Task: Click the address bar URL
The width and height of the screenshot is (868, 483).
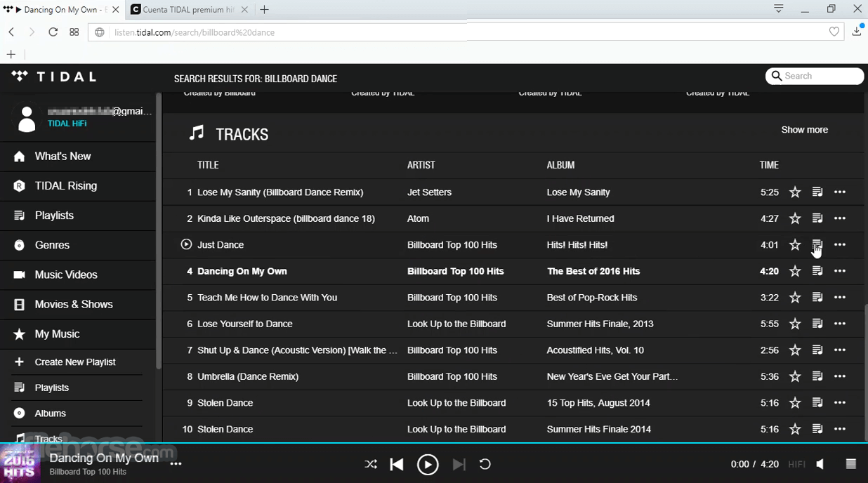Action: coord(195,32)
